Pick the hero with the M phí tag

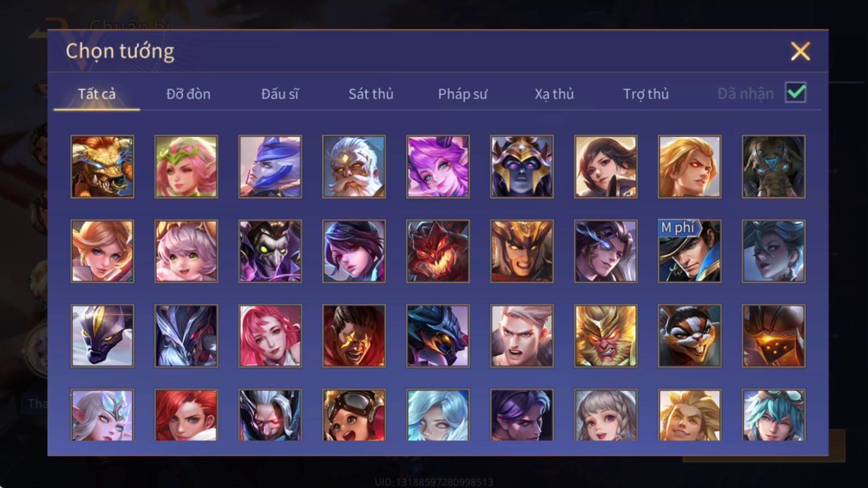tap(690, 251)
